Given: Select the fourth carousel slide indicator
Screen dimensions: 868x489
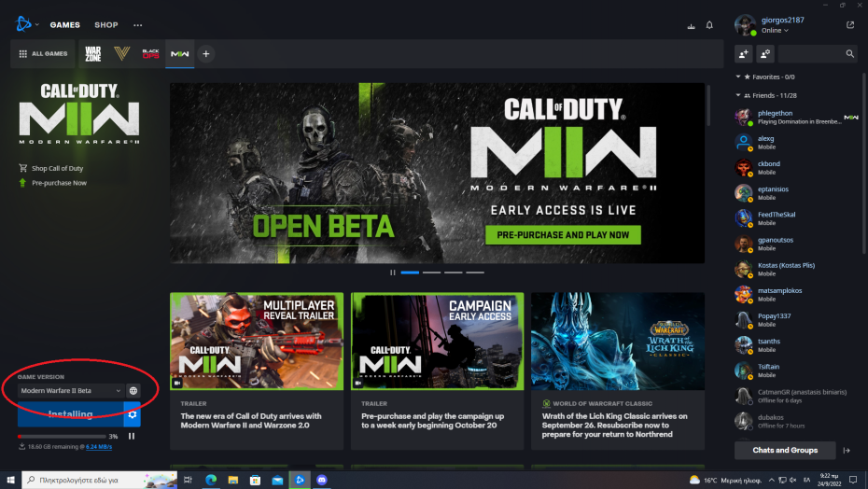Looking at the screenshot, I should point(474,272).
